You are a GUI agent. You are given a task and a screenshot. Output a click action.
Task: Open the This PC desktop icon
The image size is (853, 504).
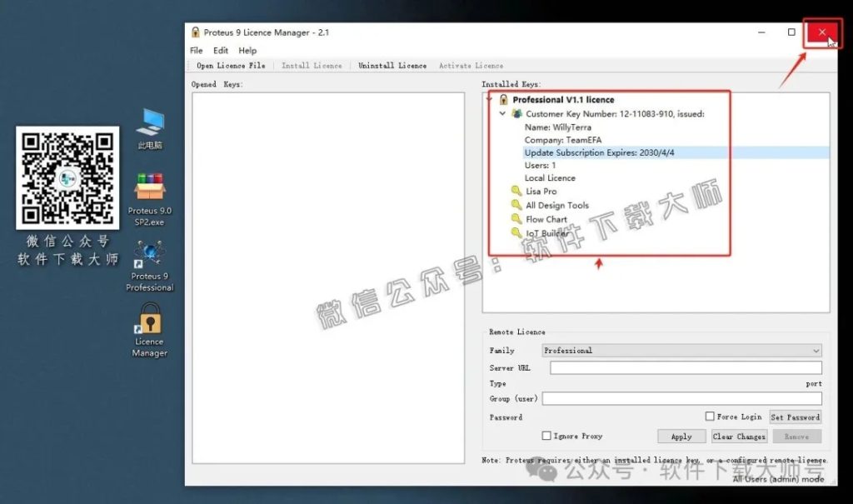[150, 123]
